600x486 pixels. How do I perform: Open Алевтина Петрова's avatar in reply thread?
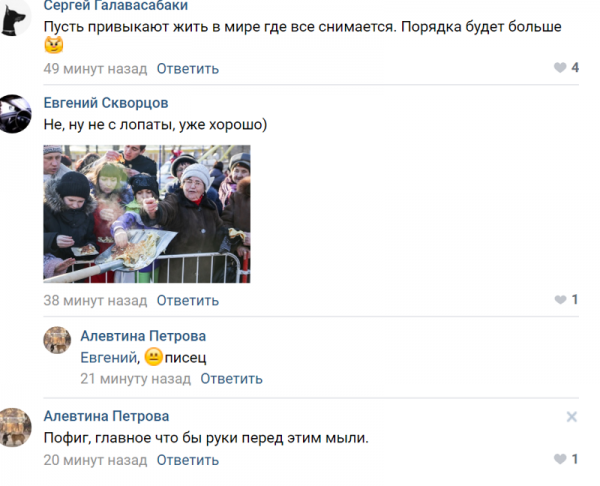(x=57, y=340)
